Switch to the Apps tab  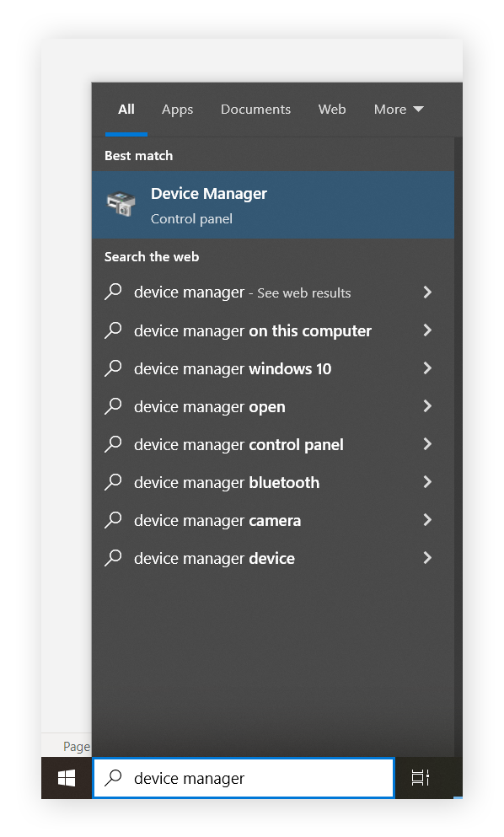coord(177,109)
